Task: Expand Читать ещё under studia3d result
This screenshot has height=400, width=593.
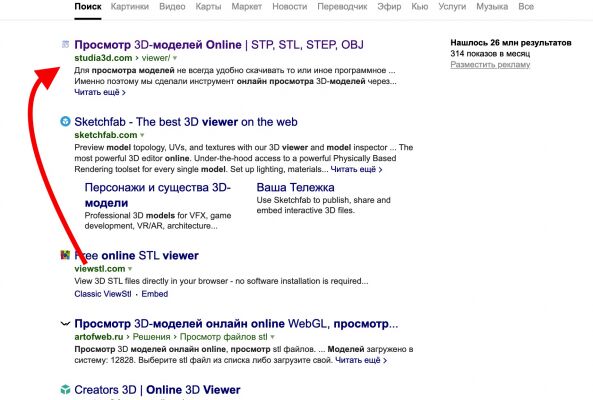Action: pyautogui.click(x=100, y=92)
